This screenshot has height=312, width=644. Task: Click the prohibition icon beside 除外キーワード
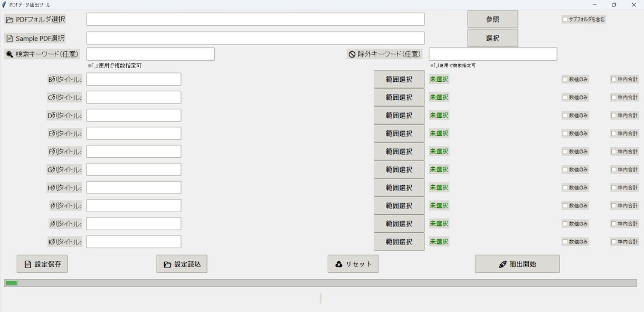(x=352, y=54)
